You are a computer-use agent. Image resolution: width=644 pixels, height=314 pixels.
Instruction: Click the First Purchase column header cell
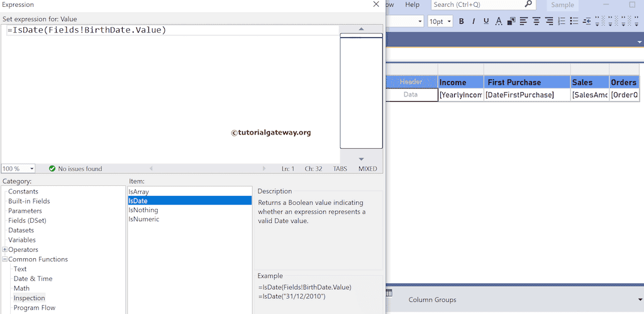pos(528,82)
